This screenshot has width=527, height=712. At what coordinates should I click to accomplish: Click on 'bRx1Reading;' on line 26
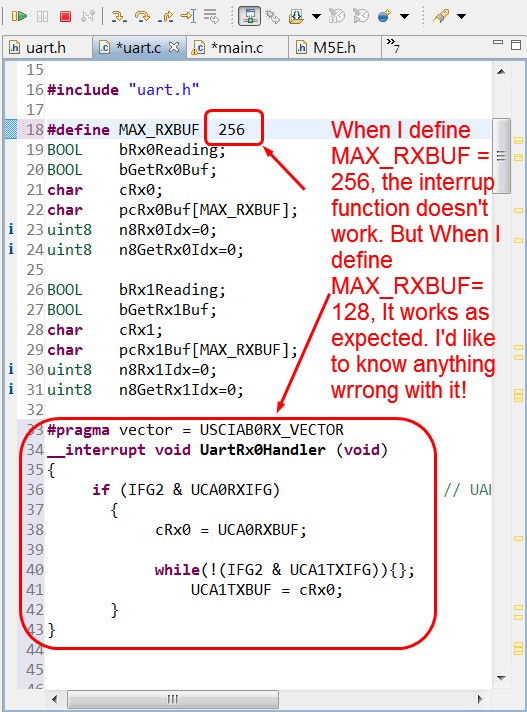click(x=172, y=290)
